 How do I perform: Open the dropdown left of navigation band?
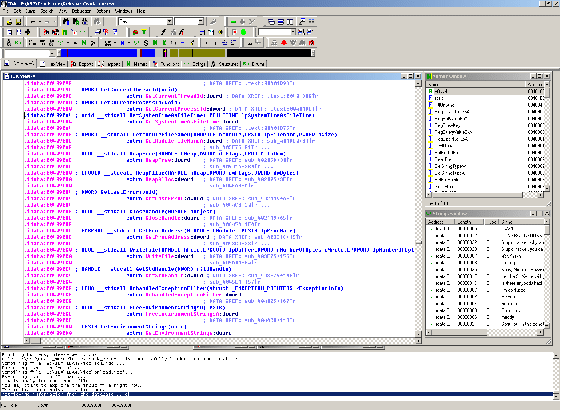point(52,53)
